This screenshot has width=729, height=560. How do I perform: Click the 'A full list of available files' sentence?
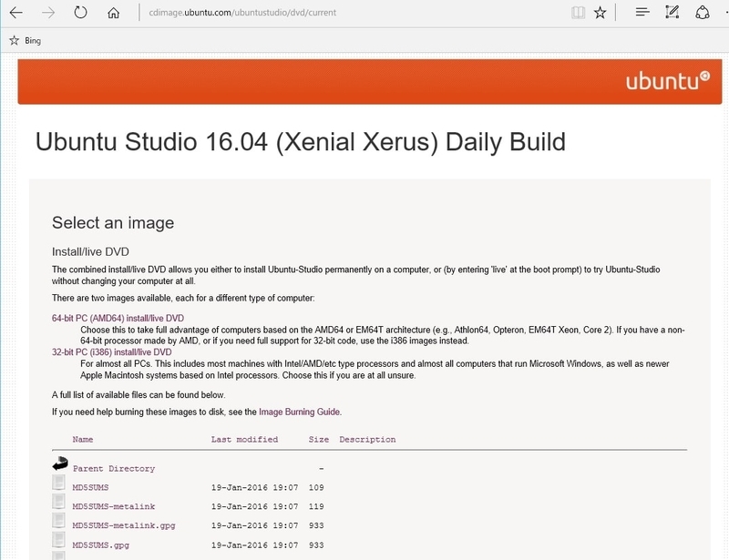click(139, 395)
